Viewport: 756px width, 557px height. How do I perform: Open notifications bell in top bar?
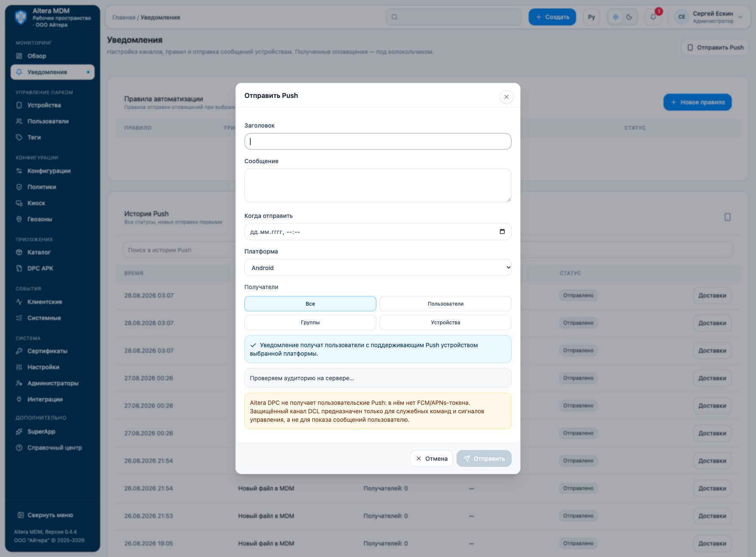coord(653,17)
